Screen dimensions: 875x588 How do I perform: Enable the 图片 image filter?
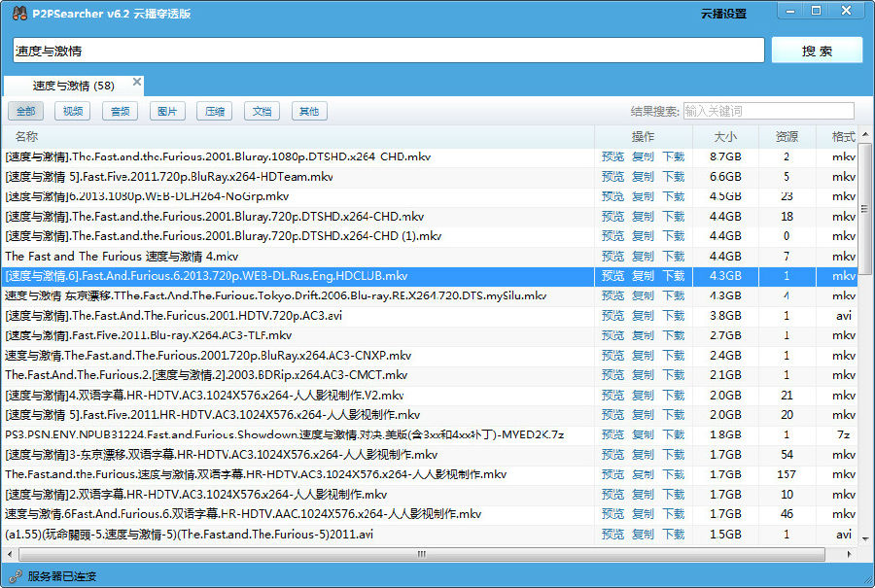click(166, 111)
